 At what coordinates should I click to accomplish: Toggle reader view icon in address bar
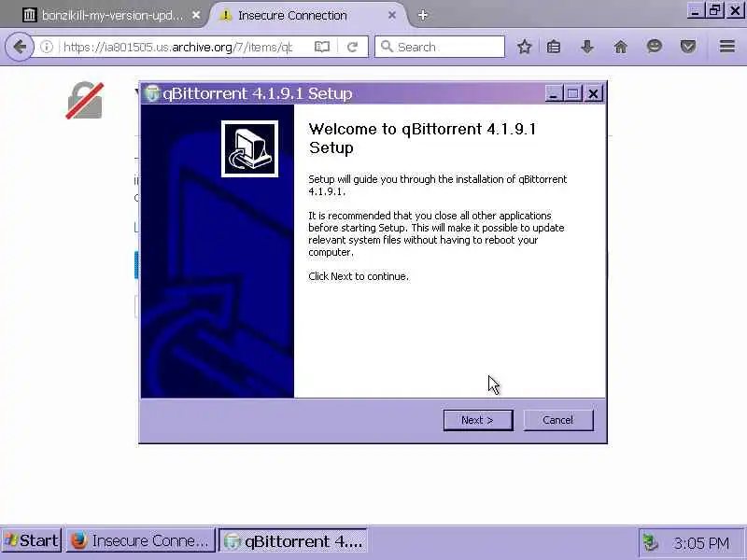point(322,47)
